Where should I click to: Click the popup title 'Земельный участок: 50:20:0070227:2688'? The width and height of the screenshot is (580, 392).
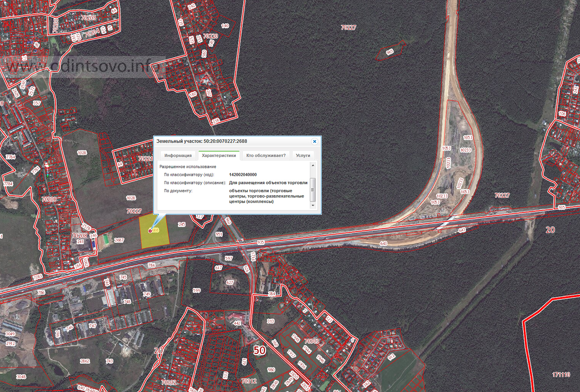point(202,141)
